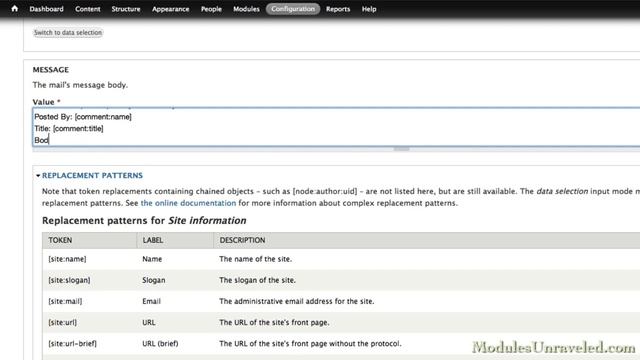Select the [site:mail] token
The image size is (640, 360).
65,301
